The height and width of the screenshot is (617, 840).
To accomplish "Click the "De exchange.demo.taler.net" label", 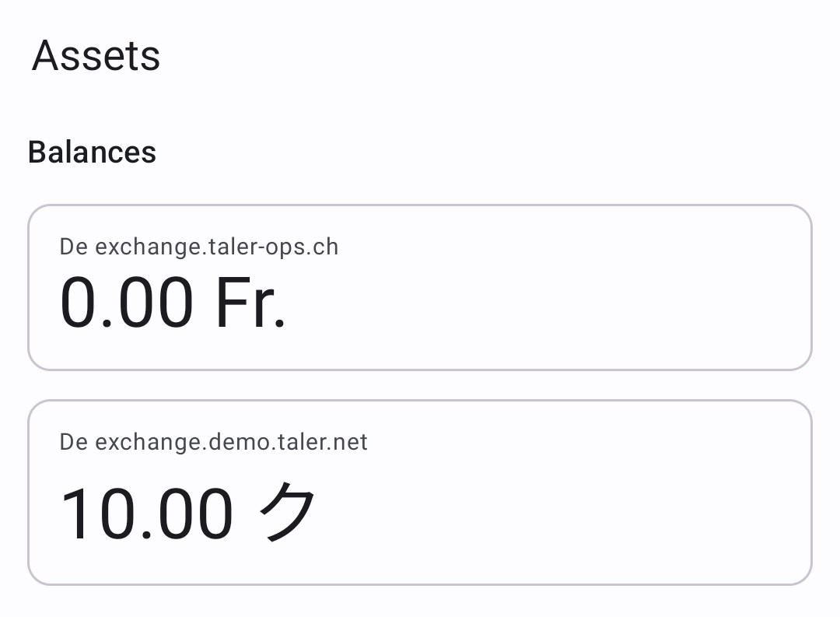I will click(213, 442).
